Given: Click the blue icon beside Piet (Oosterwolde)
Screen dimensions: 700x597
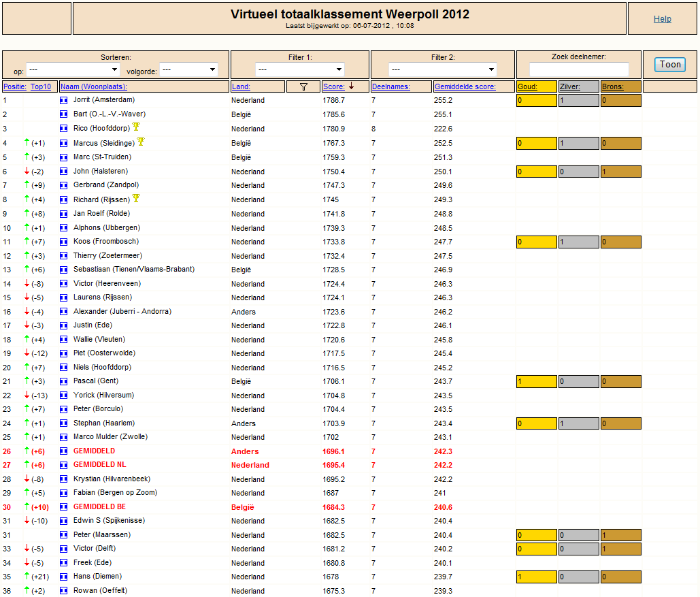Looking at the screenshot, I should click(x=64, y=353).
